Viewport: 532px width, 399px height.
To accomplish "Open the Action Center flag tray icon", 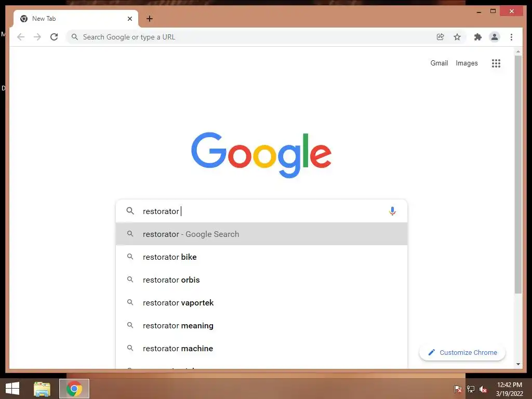I will pos(458,389).
